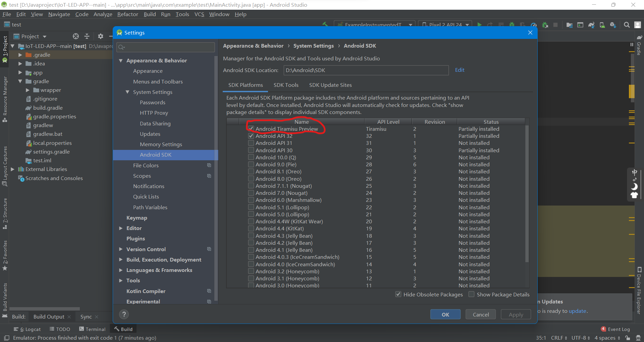Open the Refactor menu
This screenshot has width=644, height=342.
pyautogui.click(x=127, y=14)
